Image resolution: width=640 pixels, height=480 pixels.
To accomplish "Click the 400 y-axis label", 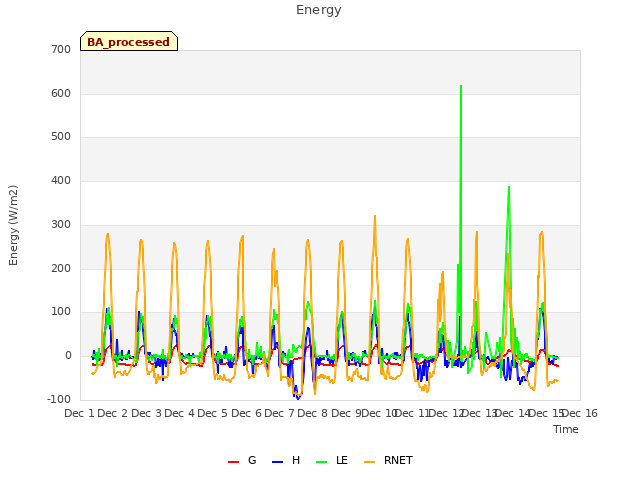I will (x=61, y=180).
